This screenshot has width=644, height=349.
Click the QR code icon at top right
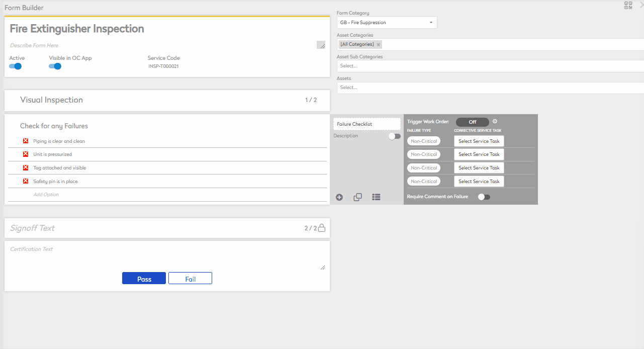(628, 6)
